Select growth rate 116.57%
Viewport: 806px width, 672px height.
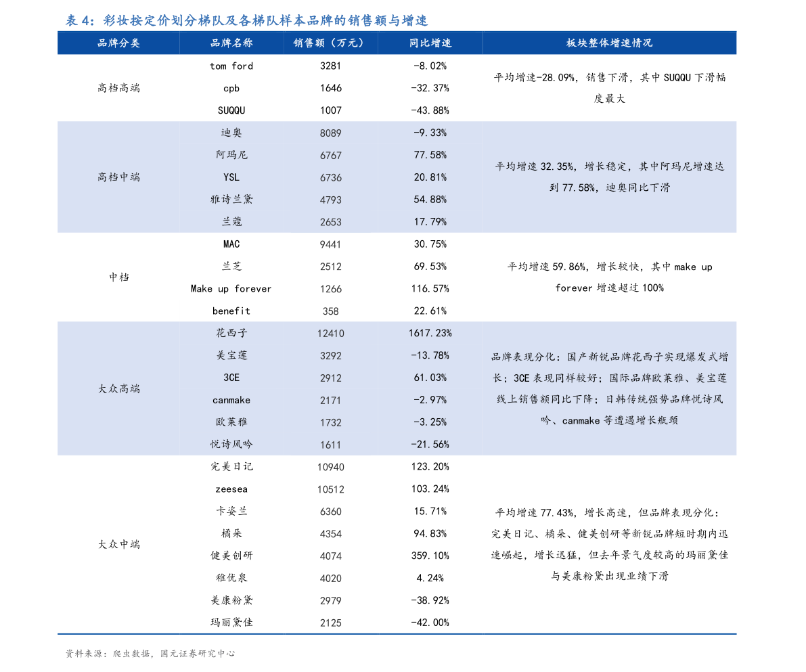[x=430, y=288]
